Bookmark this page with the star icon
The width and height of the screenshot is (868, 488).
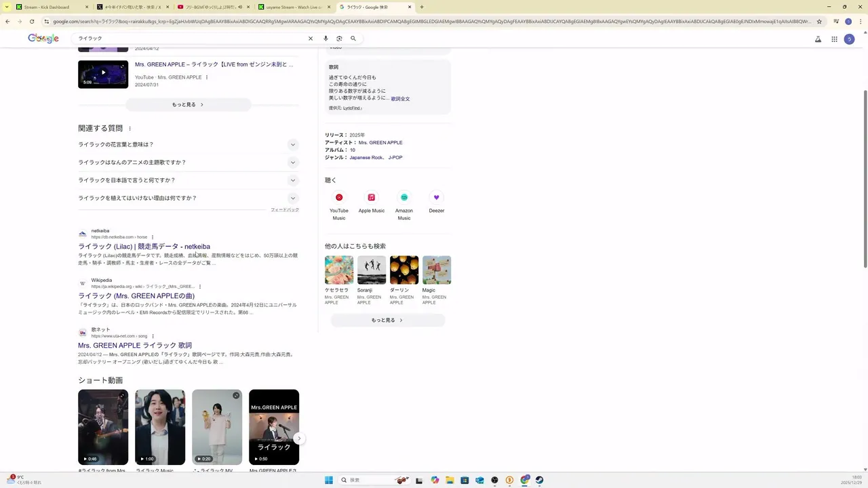[x=819, y=21]
